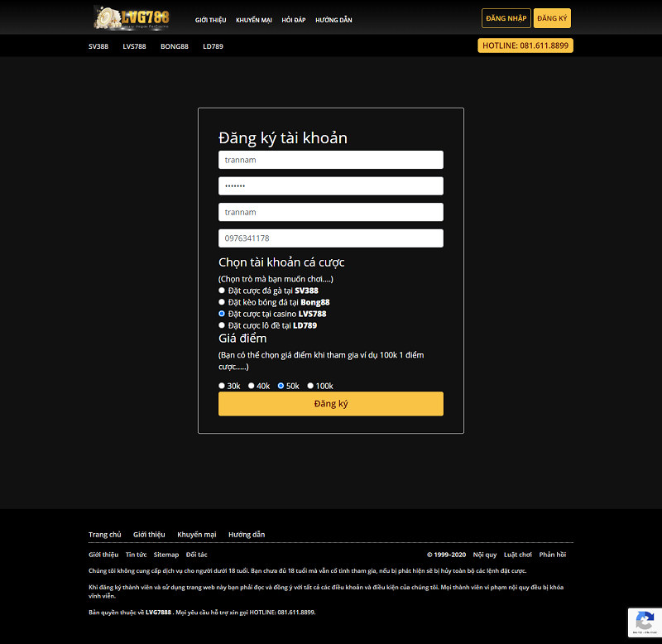Open the small Giới thiệu footer link

pos(103,555)
